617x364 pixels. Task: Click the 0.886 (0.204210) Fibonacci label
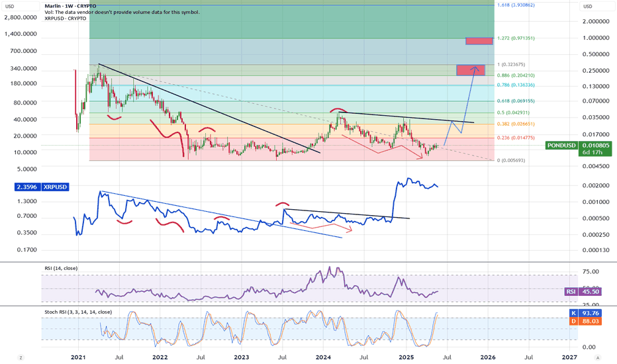516,75
